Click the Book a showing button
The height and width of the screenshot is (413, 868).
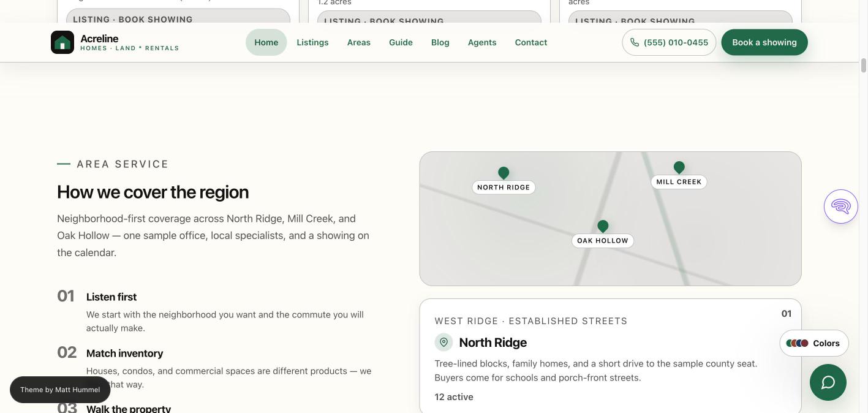point(764,42)
